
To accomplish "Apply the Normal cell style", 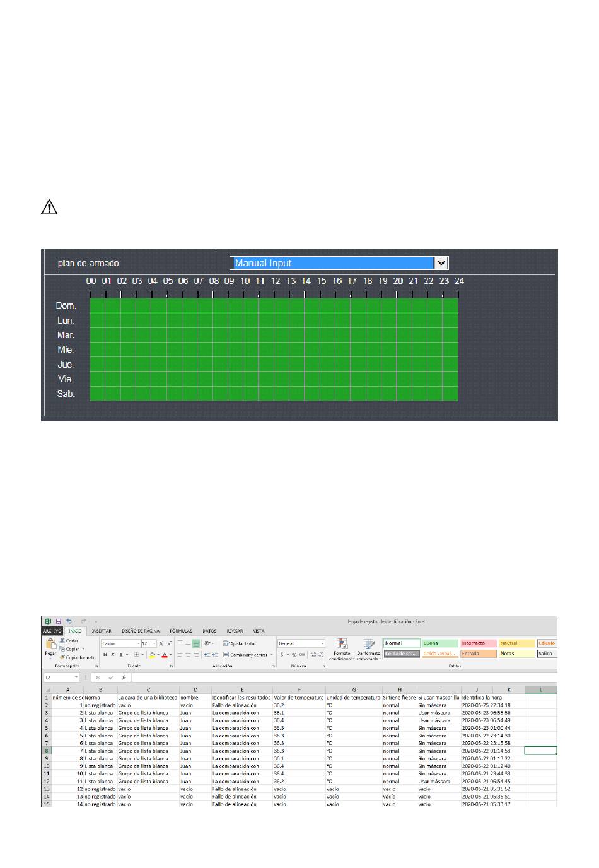I will tap(402, 643).
